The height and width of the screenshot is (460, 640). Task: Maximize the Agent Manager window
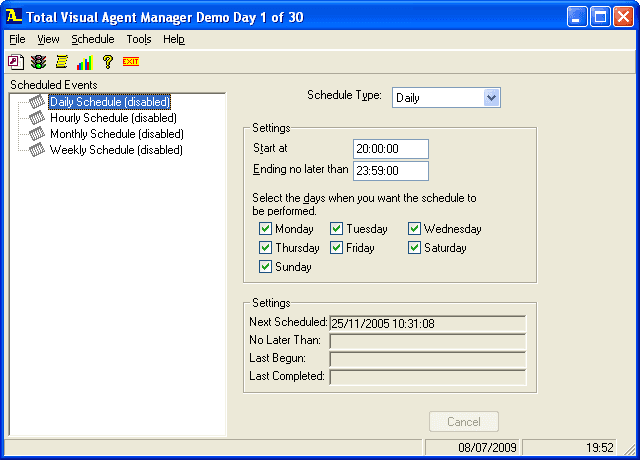coord(600,17)
